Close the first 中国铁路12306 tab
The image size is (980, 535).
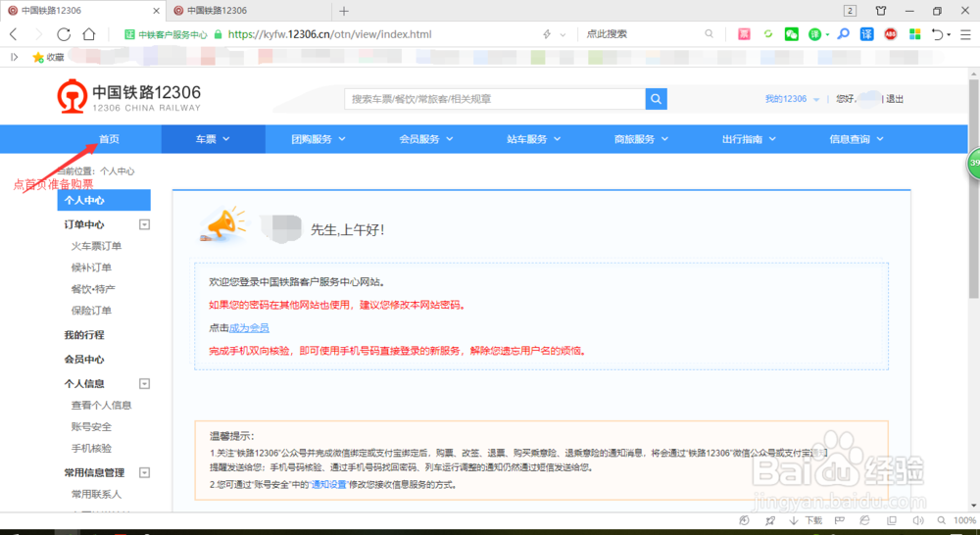[x=156, y=11]
